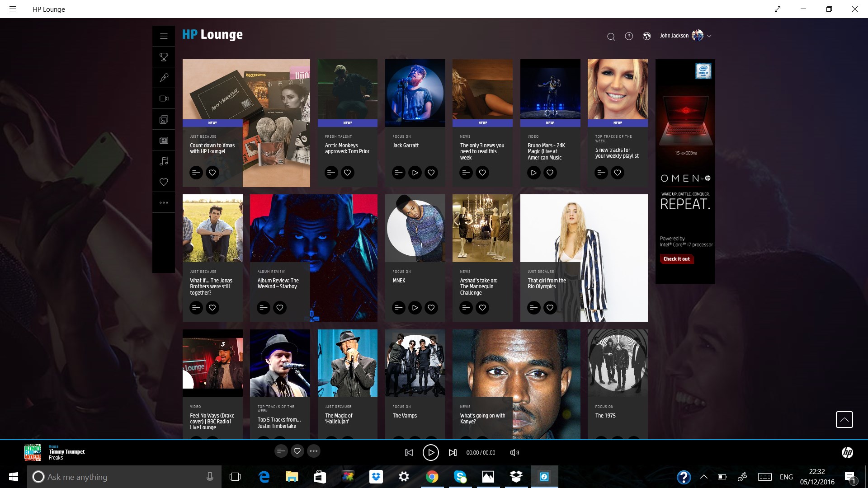
Task: Favourite the Arctic Monkeys approved card
Action: 347,173
